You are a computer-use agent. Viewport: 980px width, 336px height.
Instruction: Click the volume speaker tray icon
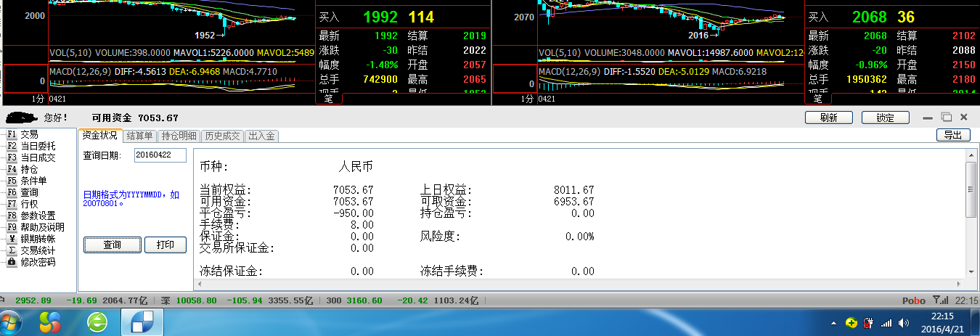(903, 322)
